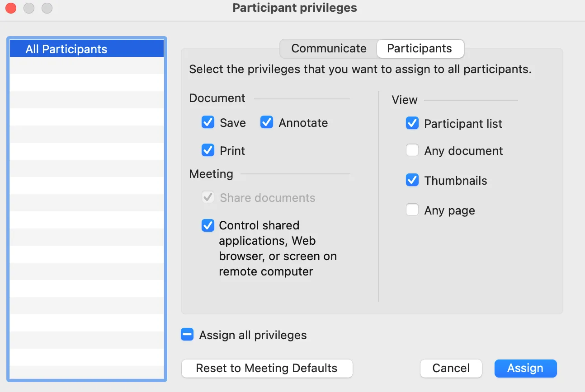Select the Participants tab
The height and width of the screenshot is (392, 585).
click(x=420, y=49)
